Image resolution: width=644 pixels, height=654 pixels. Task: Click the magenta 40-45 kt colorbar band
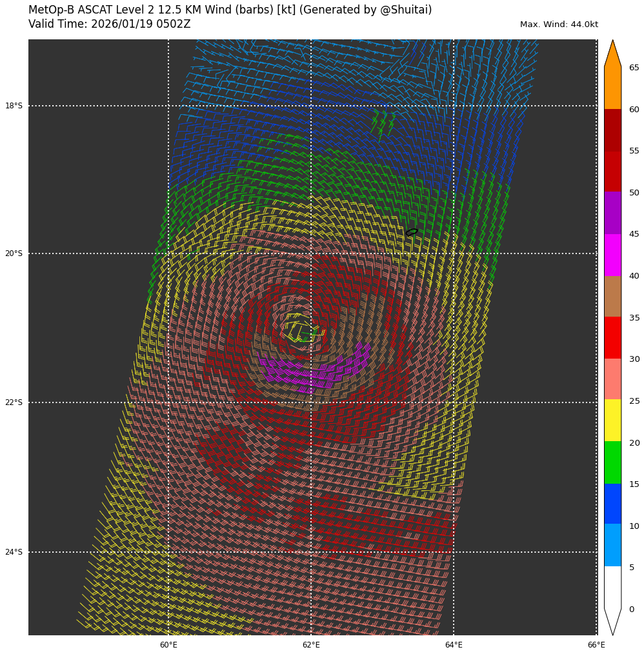pyautogui.click(x=612, y=255)
